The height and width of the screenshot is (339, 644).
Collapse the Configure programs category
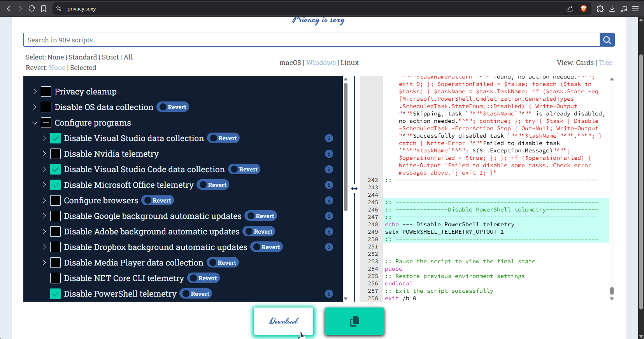click(35, 123)
